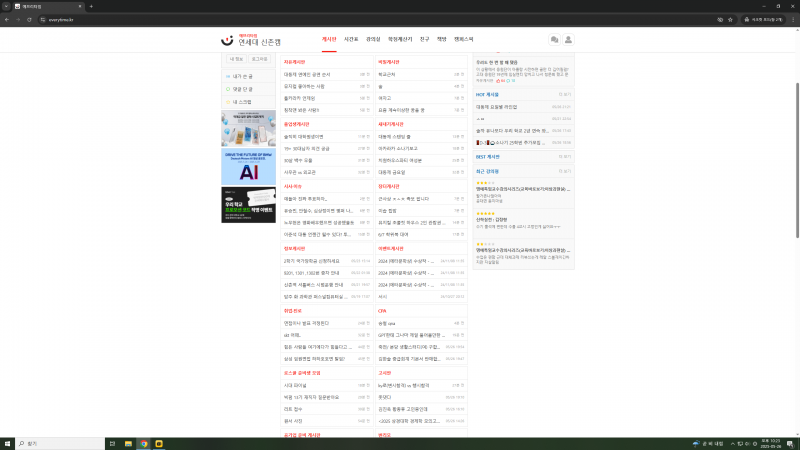Click the Everytime smiley logo
The height and width of the screenshot is (450, 800).
coord(228,40)
